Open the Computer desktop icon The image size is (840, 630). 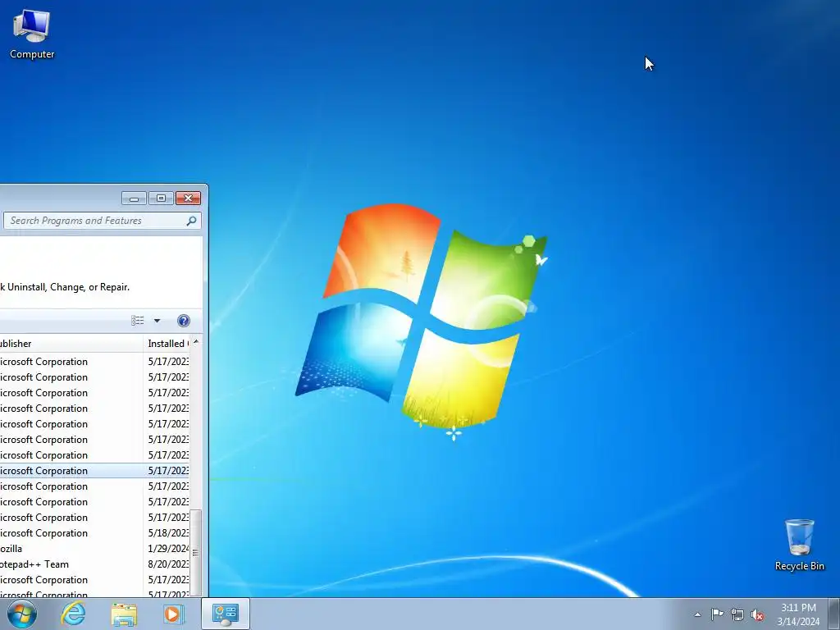(32, 34)
